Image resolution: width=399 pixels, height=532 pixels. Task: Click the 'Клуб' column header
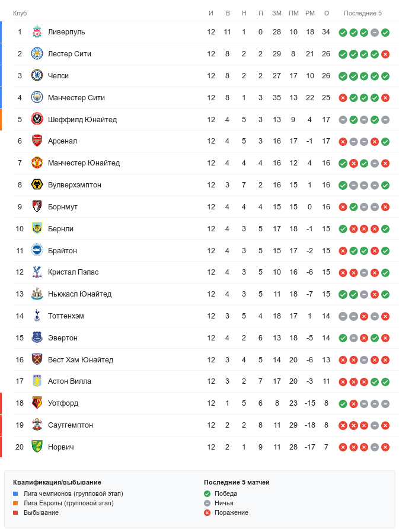tap(20, 13)
